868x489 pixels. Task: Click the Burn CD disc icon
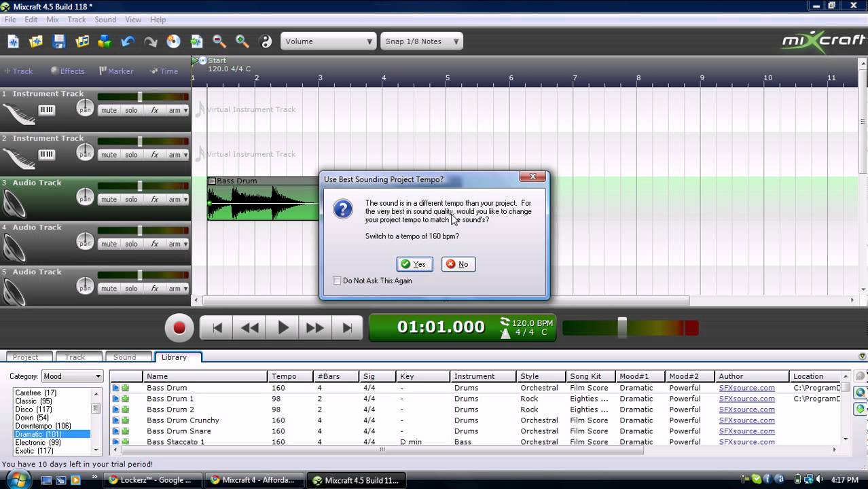(174, 41)
